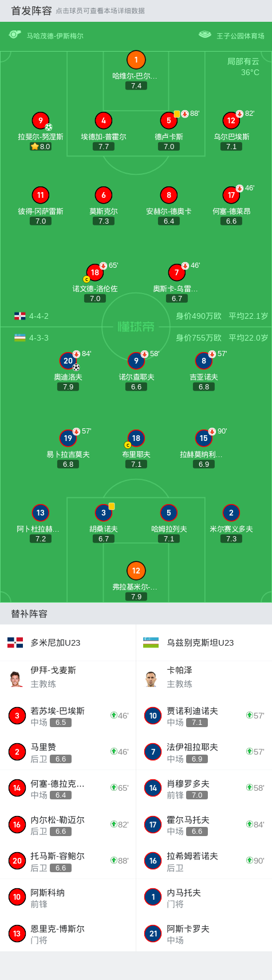Viewport: 272px width, 980px height.
Task: Select player number 9 拉斐尔-努涅斯 icon
Action: (x=40, y=120)
